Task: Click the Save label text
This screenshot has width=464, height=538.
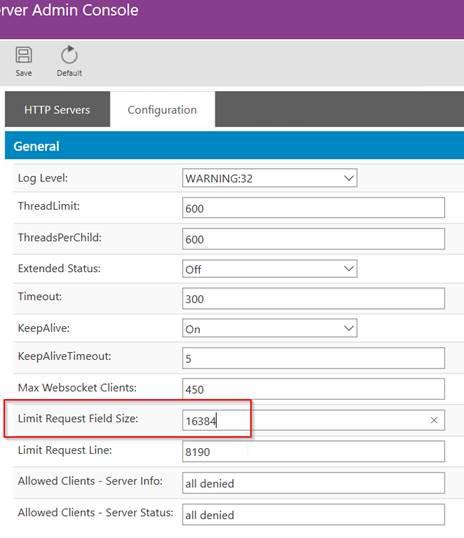Action: [24, 73]
